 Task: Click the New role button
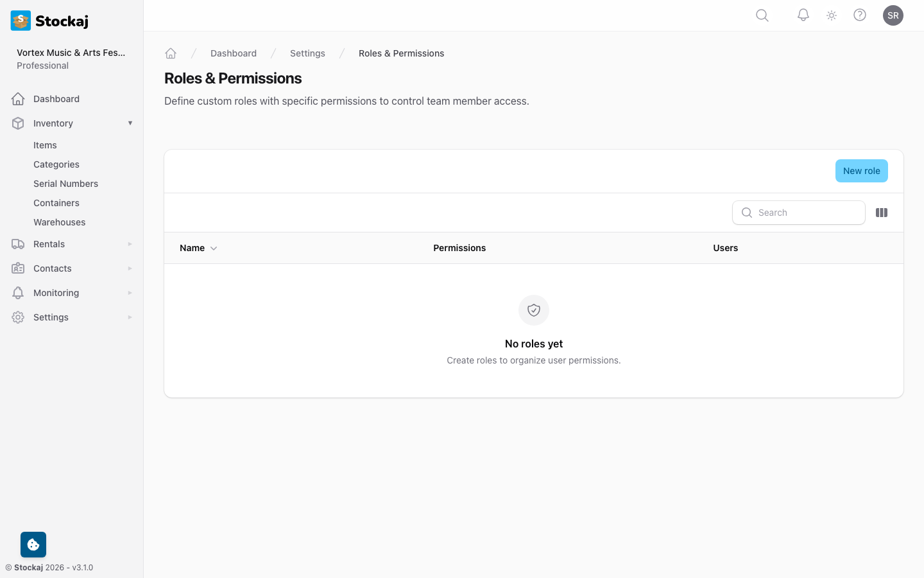pos(861,171)
